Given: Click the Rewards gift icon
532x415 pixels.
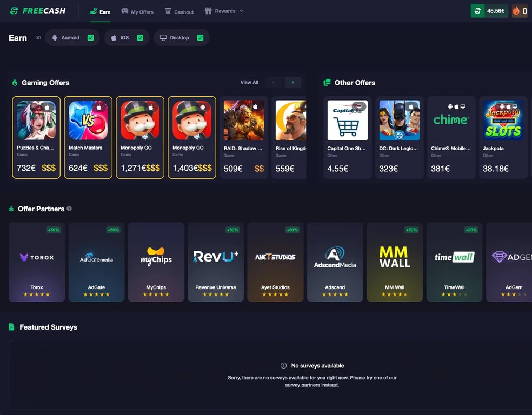Looking at the screenshot, I should pyautogui.click(x=208, y=11).
